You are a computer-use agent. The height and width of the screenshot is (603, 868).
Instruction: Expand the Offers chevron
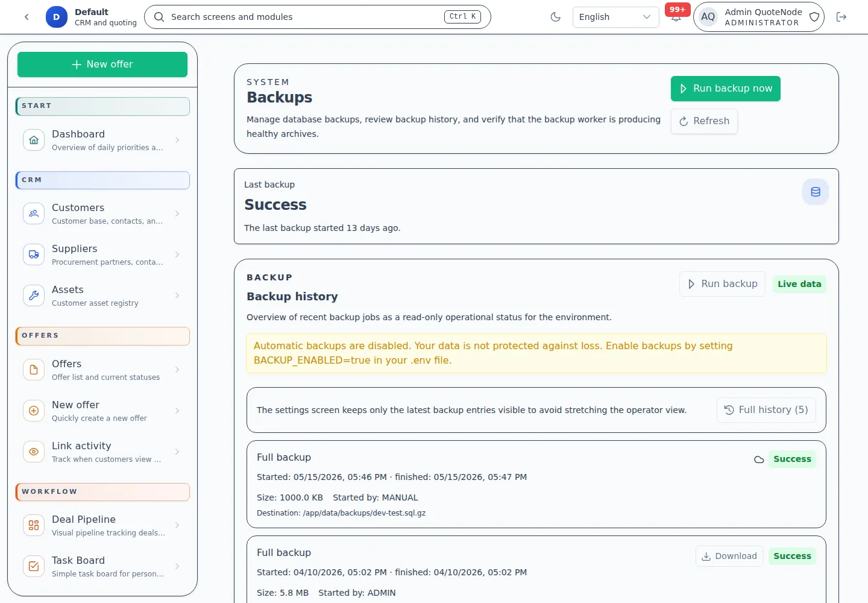[177, 370]
